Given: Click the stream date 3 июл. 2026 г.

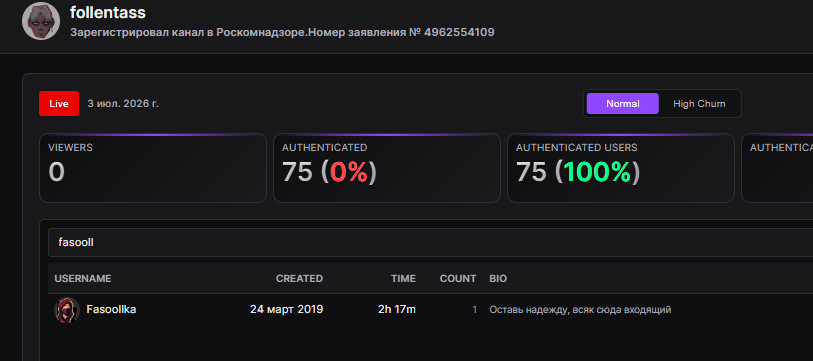Looking at the screenshot, I should 123,103.
